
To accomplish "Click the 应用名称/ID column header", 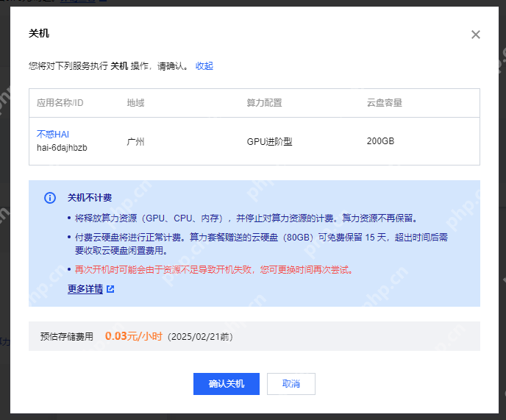I will (x=60, y=103).
